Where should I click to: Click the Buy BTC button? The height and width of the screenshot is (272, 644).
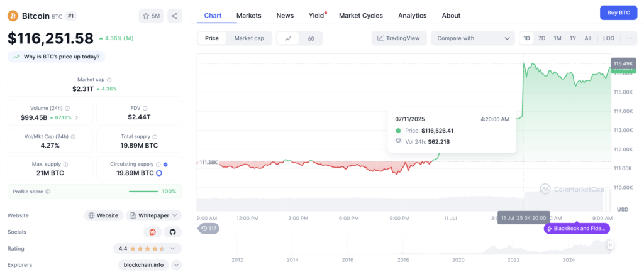619,13
